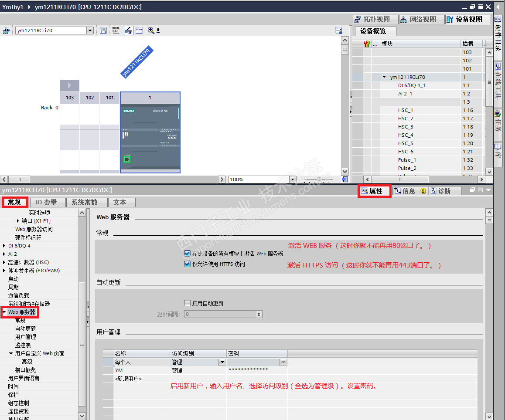Image resolution: width=505 pixels, height=420 pixels.
Task: Switch to the 文本 tab
Action: pos(121,202)
